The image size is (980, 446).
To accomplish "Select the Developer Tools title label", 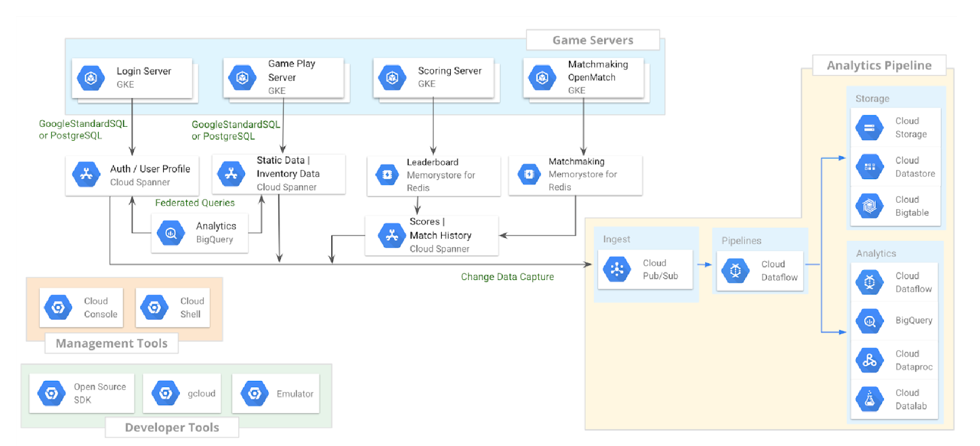I will [x=172, y=428].
